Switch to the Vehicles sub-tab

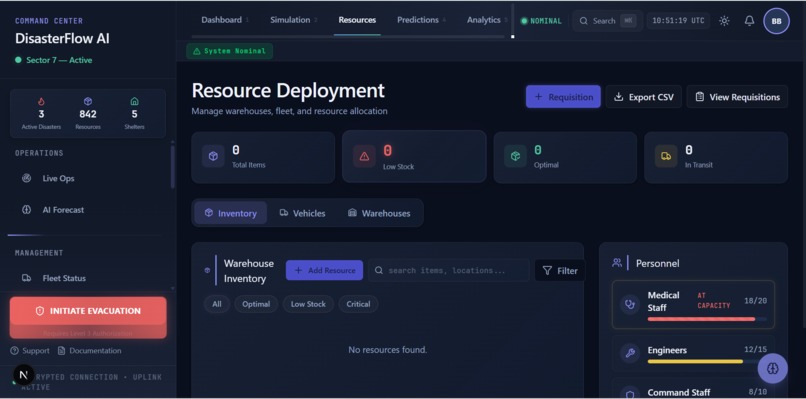pyautogui.click(x=302, y=213)
